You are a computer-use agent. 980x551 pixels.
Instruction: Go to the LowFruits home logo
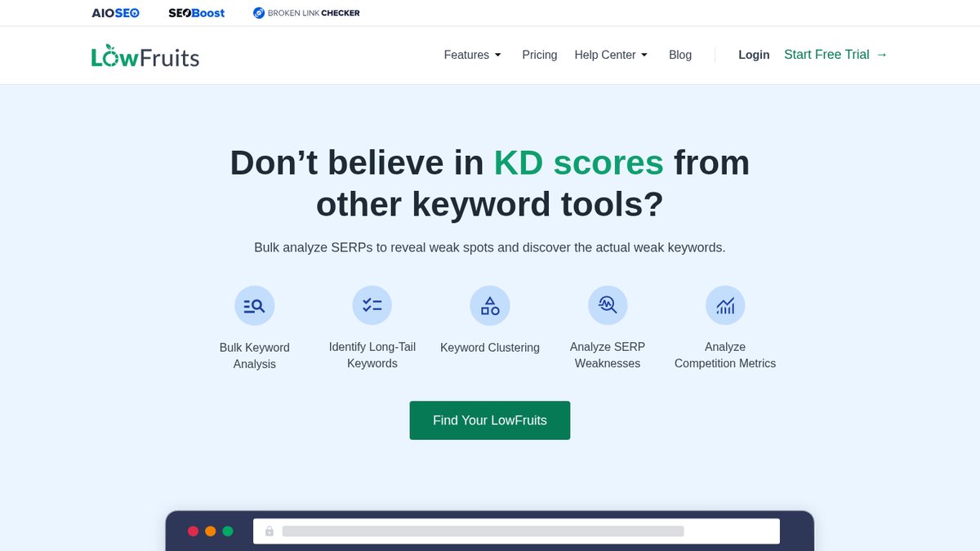[145, 56]
